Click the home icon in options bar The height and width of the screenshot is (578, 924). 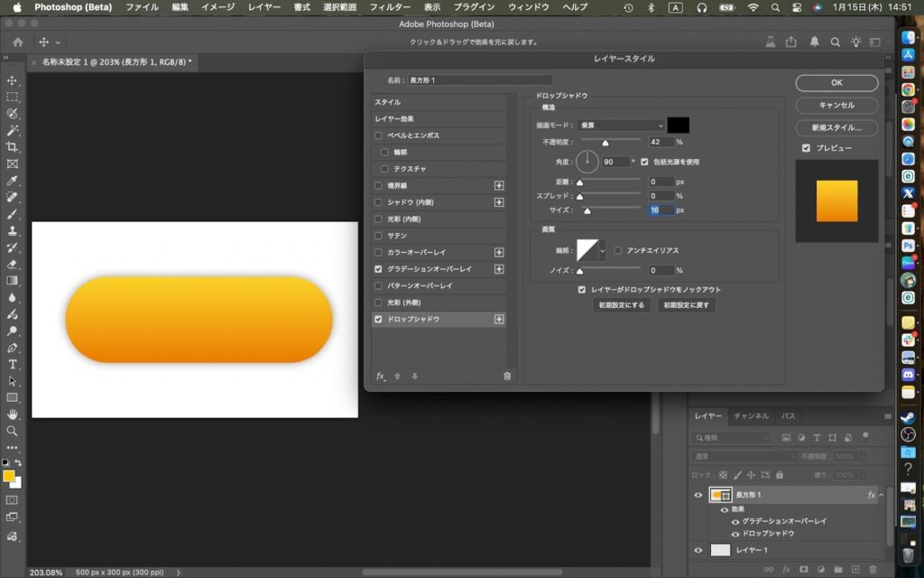pos(18,42)
